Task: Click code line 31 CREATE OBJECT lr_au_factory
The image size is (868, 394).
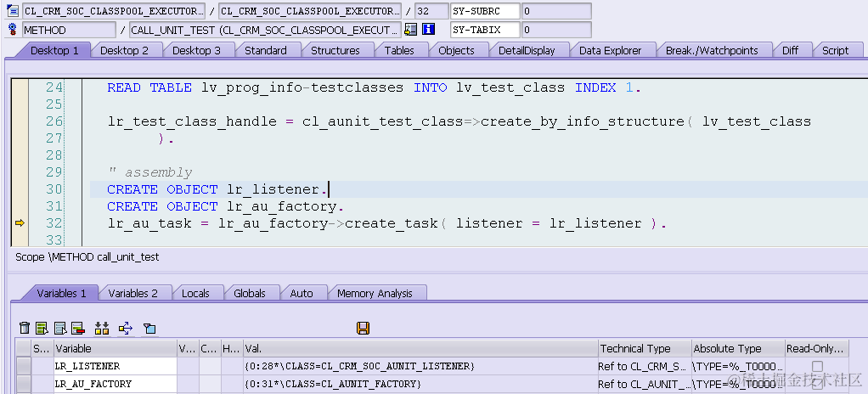Action: [225, 207]
